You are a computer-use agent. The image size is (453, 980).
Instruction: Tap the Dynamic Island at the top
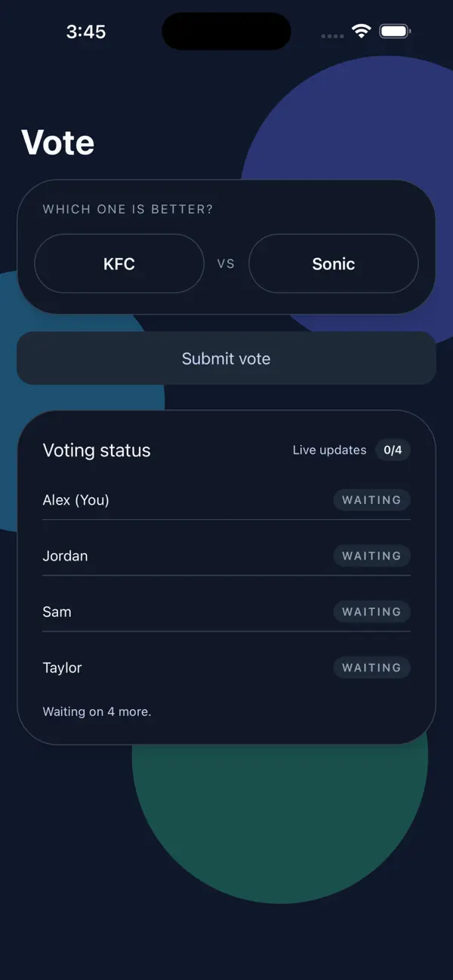click(x=226, y=31)
